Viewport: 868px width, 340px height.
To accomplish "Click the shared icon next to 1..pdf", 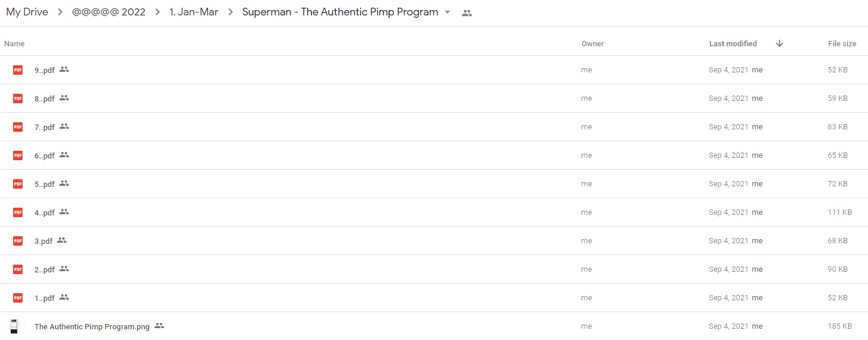I will [64, 297].
